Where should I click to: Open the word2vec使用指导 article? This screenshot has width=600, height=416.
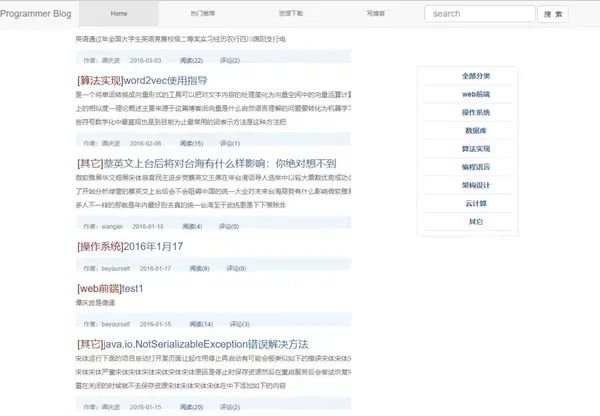[165, 80]
